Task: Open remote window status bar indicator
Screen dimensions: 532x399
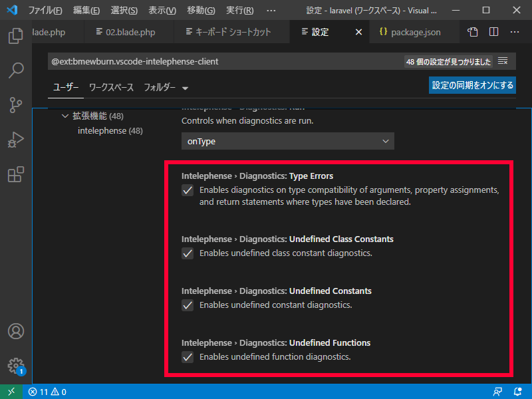Action: (11, 392)
